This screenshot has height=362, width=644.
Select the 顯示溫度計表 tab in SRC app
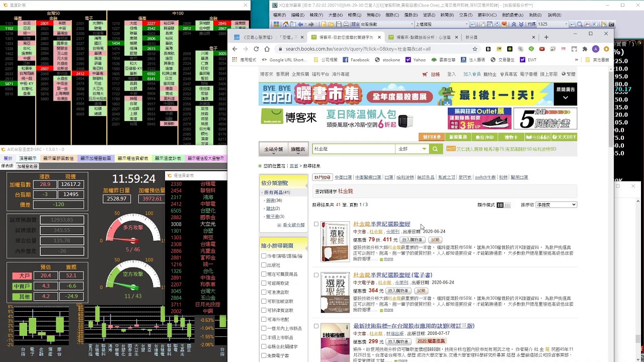pyautogui.click(x=168, y=158)
